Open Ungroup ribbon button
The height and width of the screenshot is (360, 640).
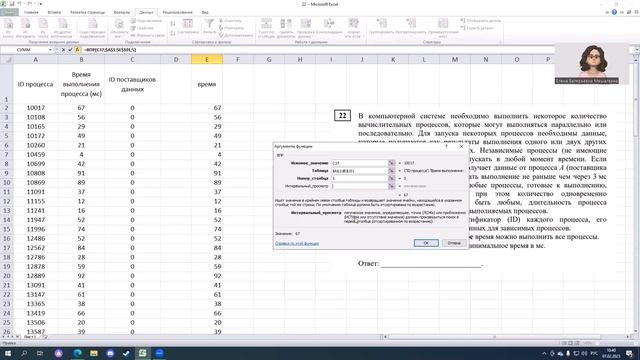[x=411, y=27]
